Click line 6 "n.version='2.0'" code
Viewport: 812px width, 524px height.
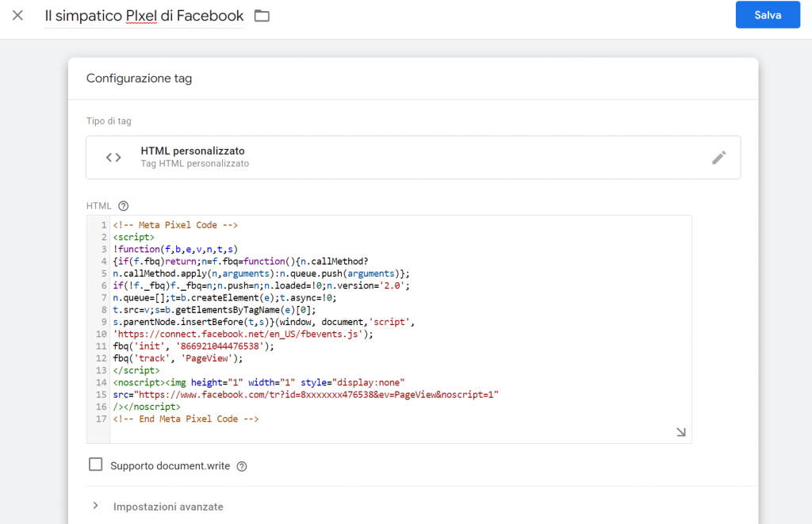pos(262,286)
